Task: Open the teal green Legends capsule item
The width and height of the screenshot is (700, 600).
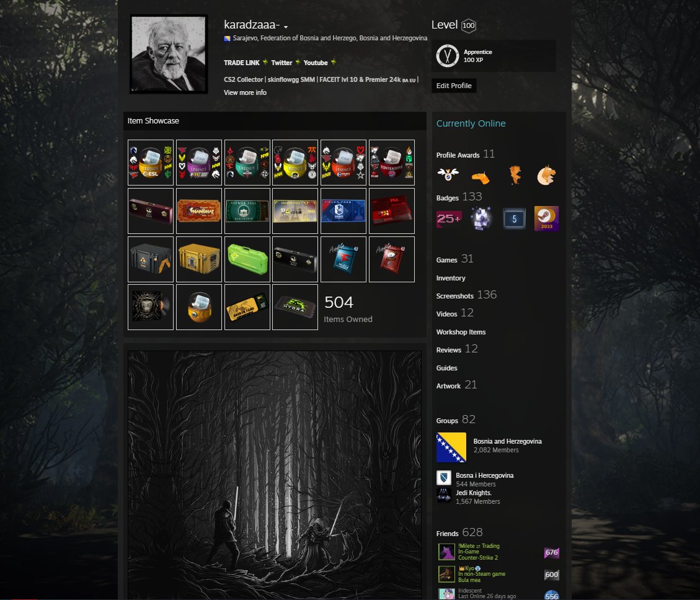Action: point(247,163)
